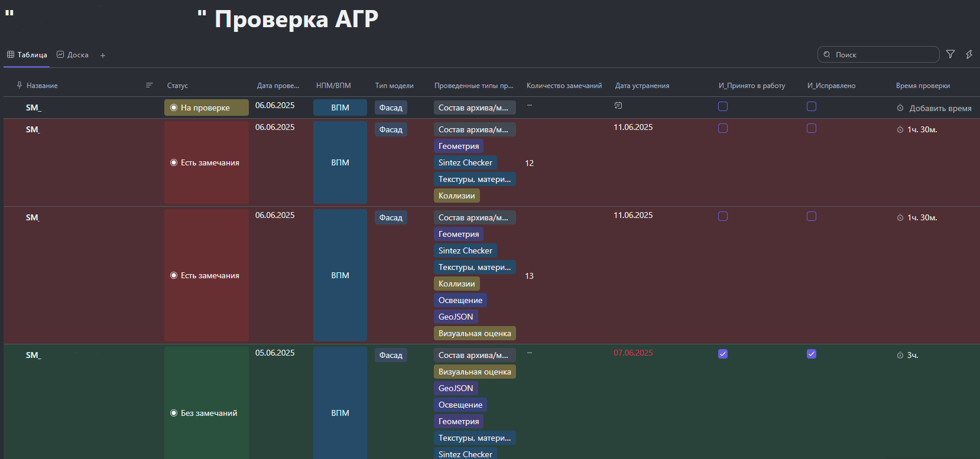
Task: Click timer icon next to Добавить время
Action: (900, 108)
